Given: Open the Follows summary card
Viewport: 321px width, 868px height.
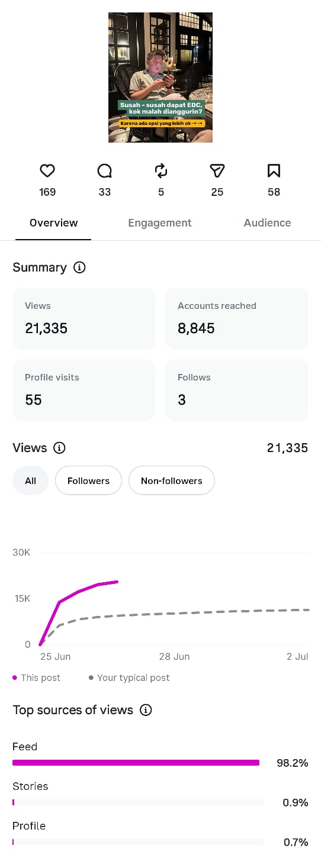Looking at the screenshot, I should 237,390.
